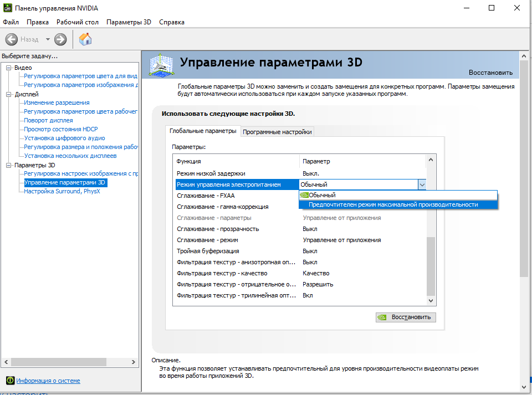Image resolution: width=532 pixels, height=395 pixels.
Task: Switch to the Программные настройки tab
Action: [277, 132]
